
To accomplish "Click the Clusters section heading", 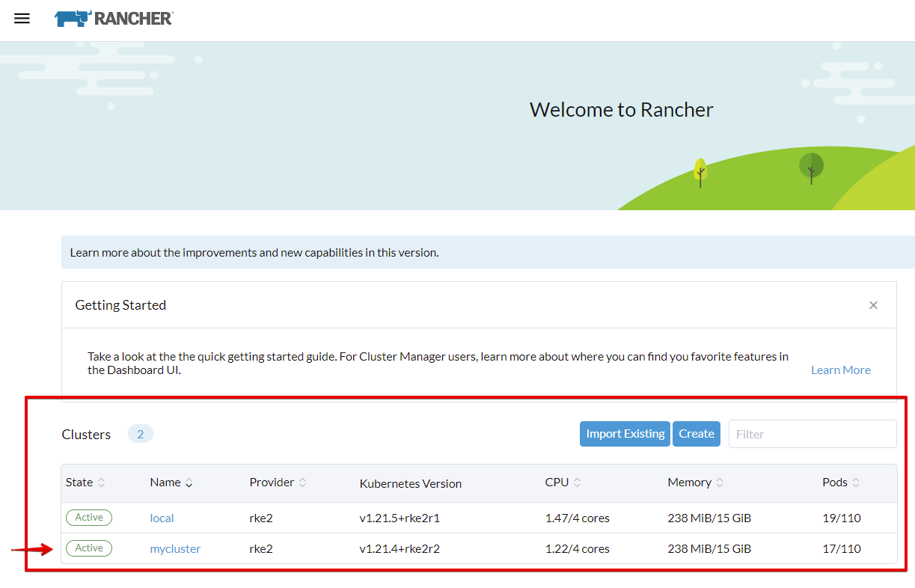I will tap(86, 434).
